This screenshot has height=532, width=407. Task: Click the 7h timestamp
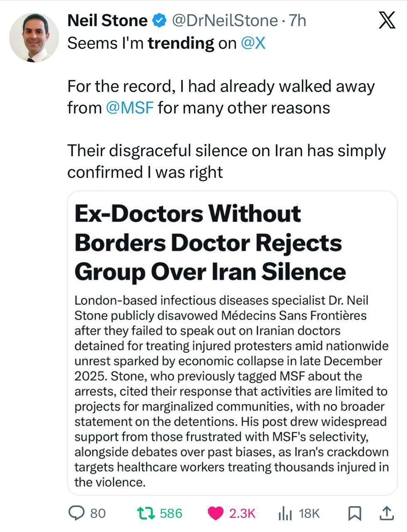click(297, 20)
